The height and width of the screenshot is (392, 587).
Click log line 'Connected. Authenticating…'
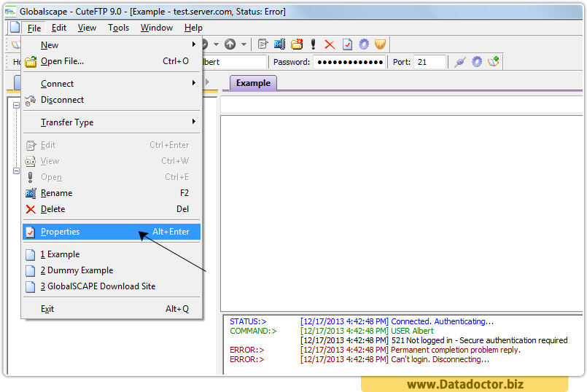click(443, 321)
